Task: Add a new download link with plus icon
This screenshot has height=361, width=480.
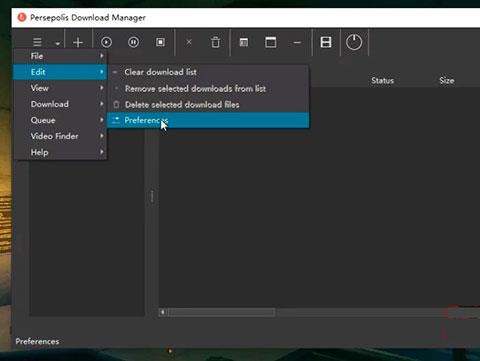Action: pos(78,42)
